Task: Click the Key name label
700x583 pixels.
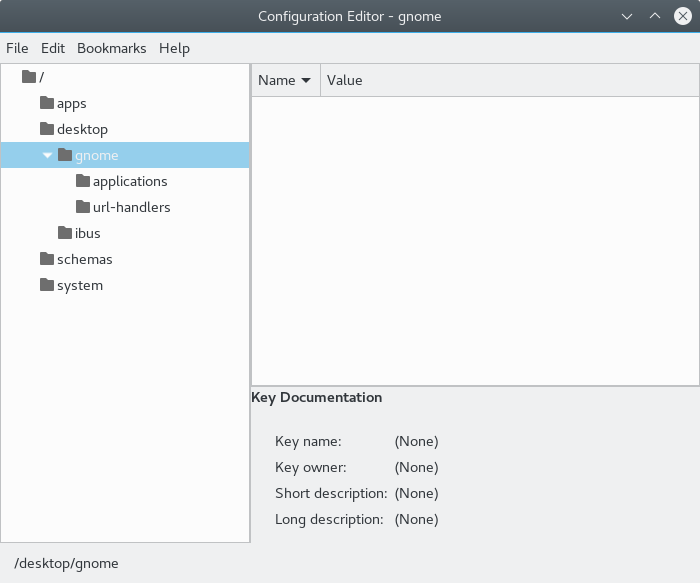Action: pos(308,441)
